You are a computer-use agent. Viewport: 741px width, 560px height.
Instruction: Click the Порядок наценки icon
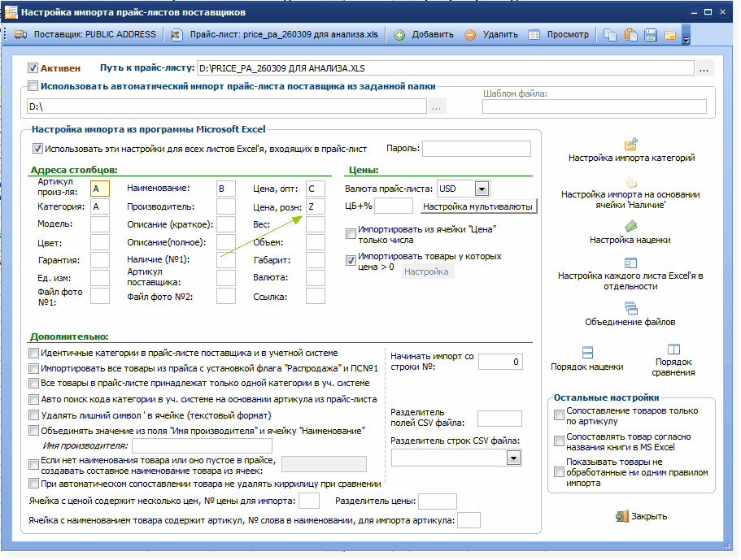coord(587,352)
